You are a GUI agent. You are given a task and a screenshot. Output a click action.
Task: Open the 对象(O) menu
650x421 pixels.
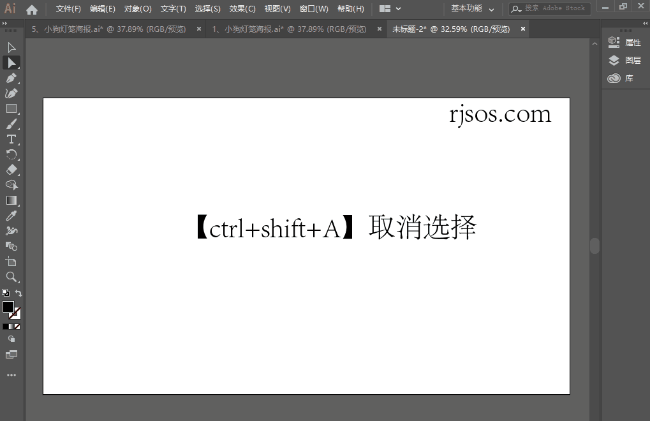tap(138, 9)
